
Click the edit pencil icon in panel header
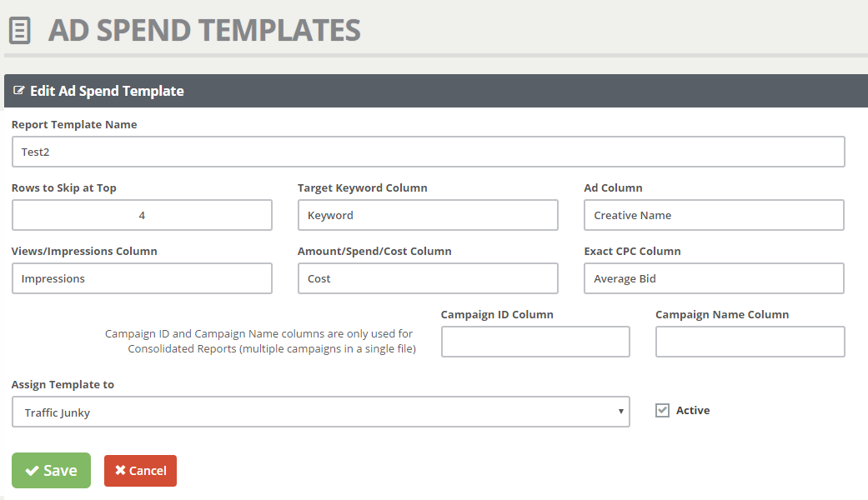(x=19, y=90)
